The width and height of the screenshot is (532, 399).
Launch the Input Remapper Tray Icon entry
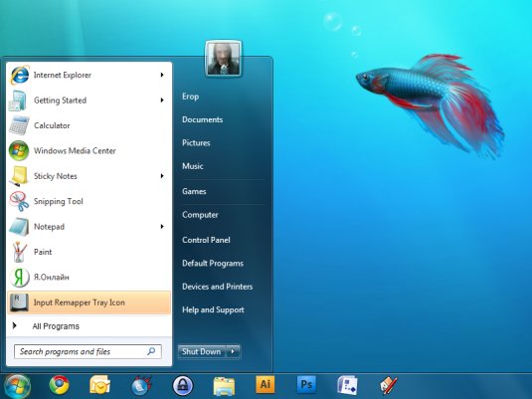89,302
